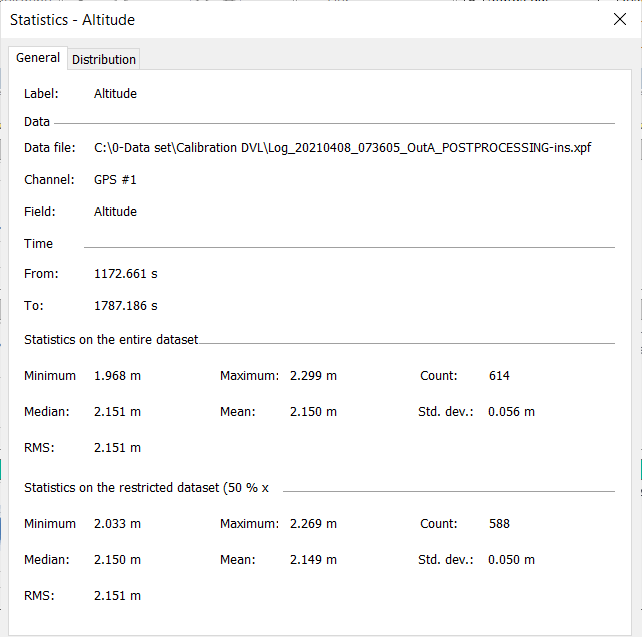The height and width of the screenshot is (637, 642).
Task: Close the Statistics - Altitude dialog
Action: coord(619,19)
